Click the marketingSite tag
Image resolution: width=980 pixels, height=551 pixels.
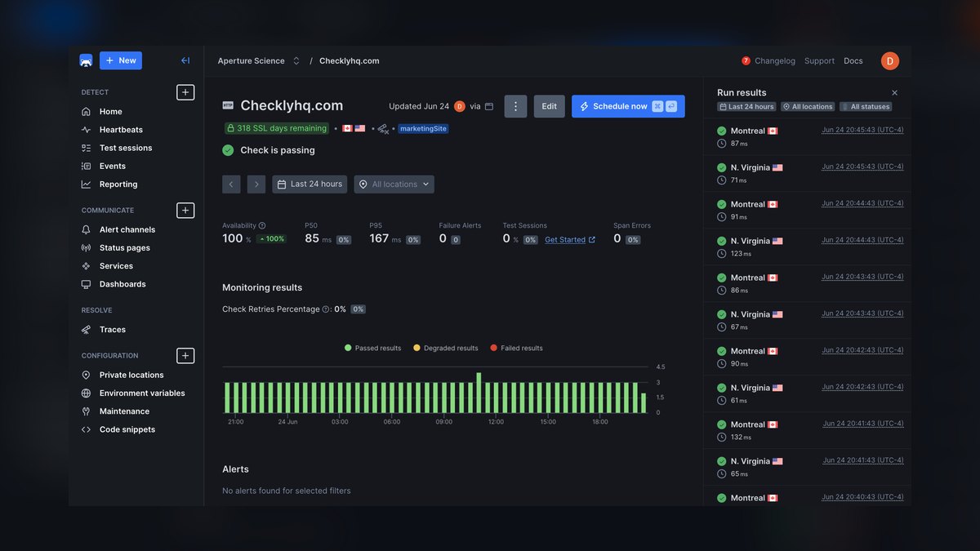[423, 128]
